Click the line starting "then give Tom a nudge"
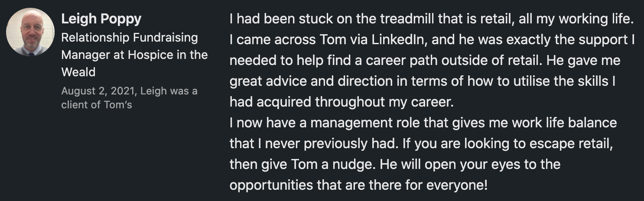The height and width of the screenshot is (201, 644). 394,165
